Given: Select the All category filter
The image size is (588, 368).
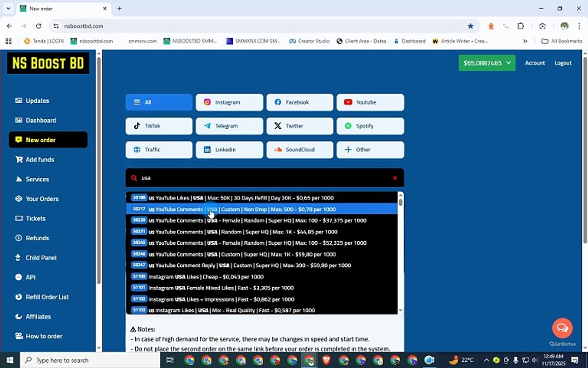Looking at the screenshot, I should click(x=159, y=102).
